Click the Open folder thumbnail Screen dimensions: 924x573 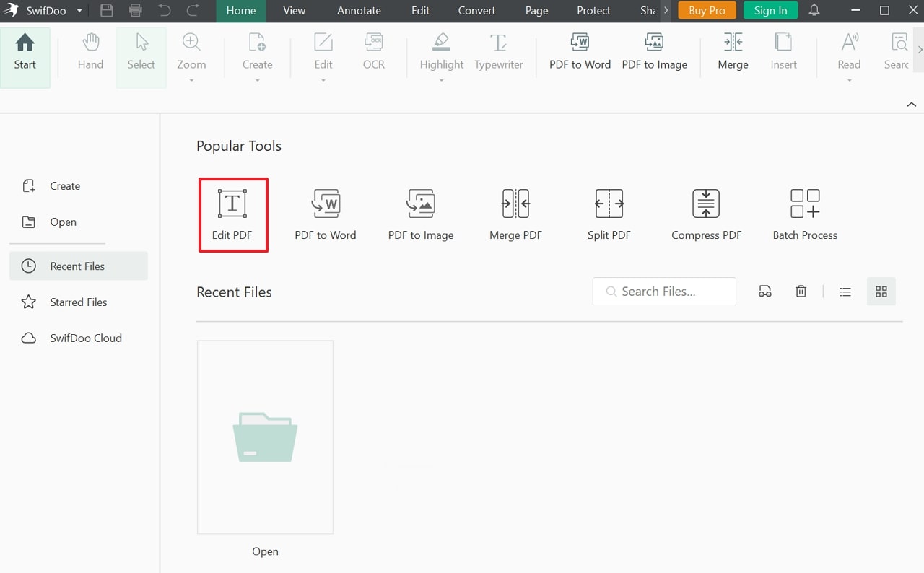tap(265, 437)
